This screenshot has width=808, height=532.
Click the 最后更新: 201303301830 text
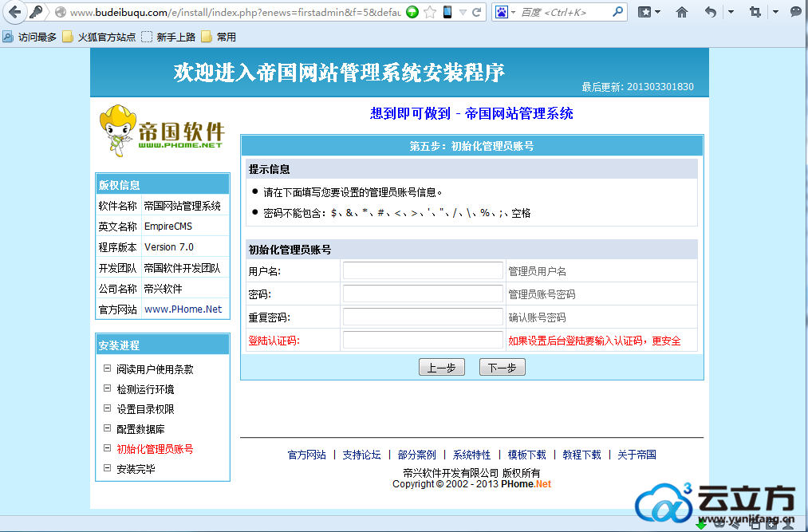tap(637, 87)
